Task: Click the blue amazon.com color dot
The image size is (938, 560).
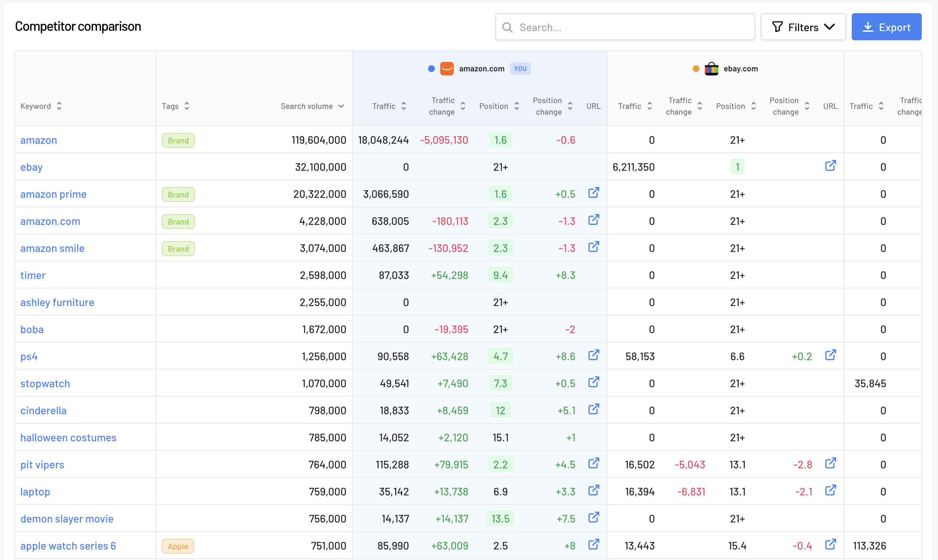Action: coord(431,69)
